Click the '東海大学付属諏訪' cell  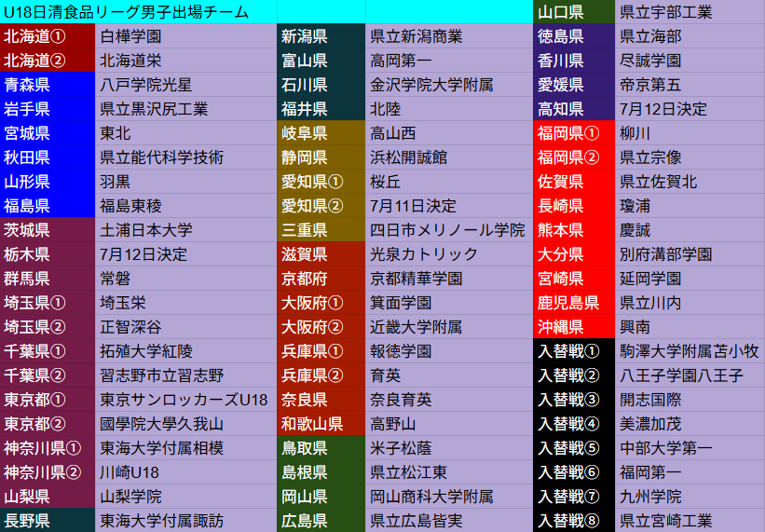pyautogui.click(x=185, y=520)
